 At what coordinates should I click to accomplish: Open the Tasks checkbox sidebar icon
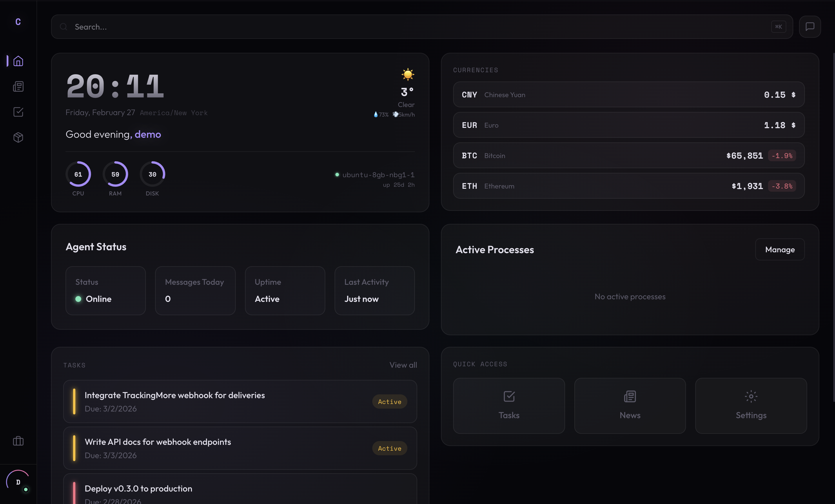click(18, 112)
